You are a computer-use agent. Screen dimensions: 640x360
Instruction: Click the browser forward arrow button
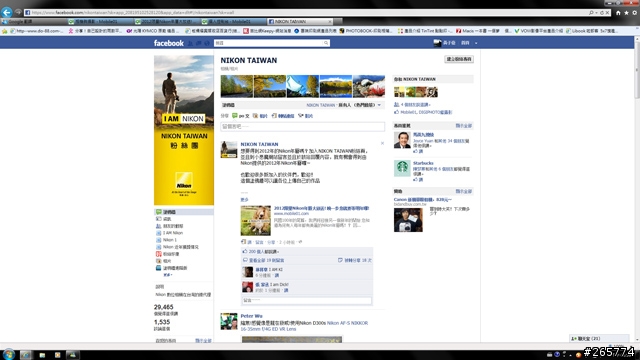(18, 12)
